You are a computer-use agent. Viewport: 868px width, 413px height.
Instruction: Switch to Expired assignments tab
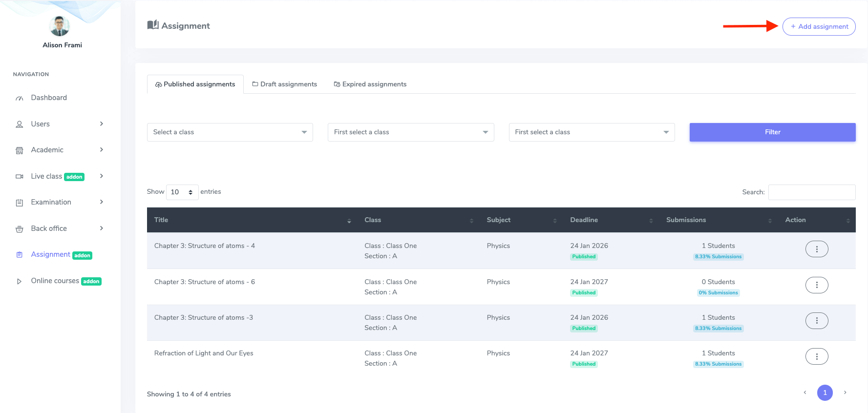tap(370, 84)
